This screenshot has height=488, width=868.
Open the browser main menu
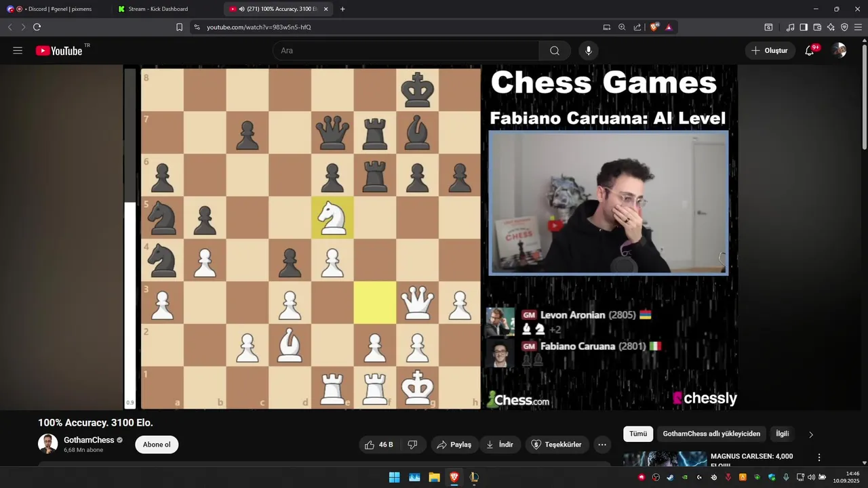pyautogui.click(x=858, y=27)
